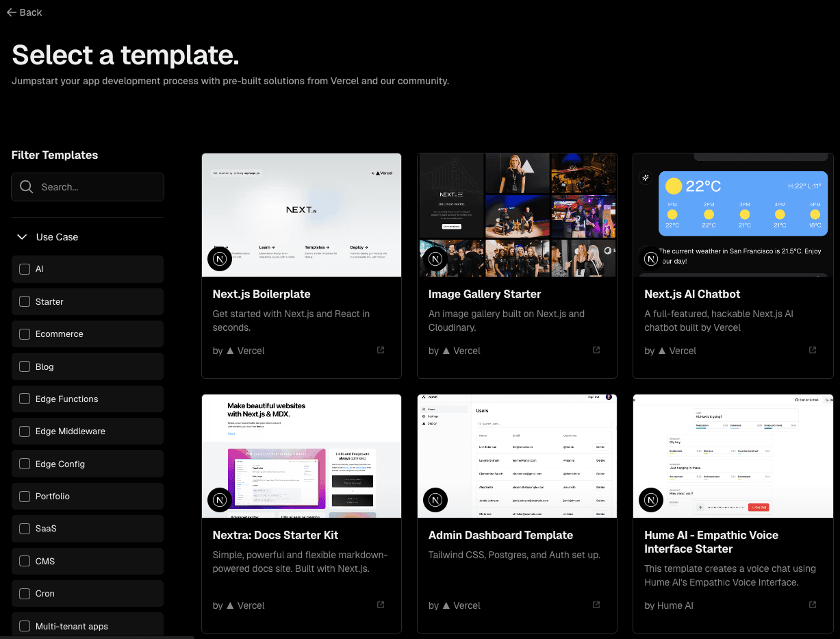Screen dimensions: 840x639
Task: Toggle the Portfolio filter checkbox
Action: point(25,496)
